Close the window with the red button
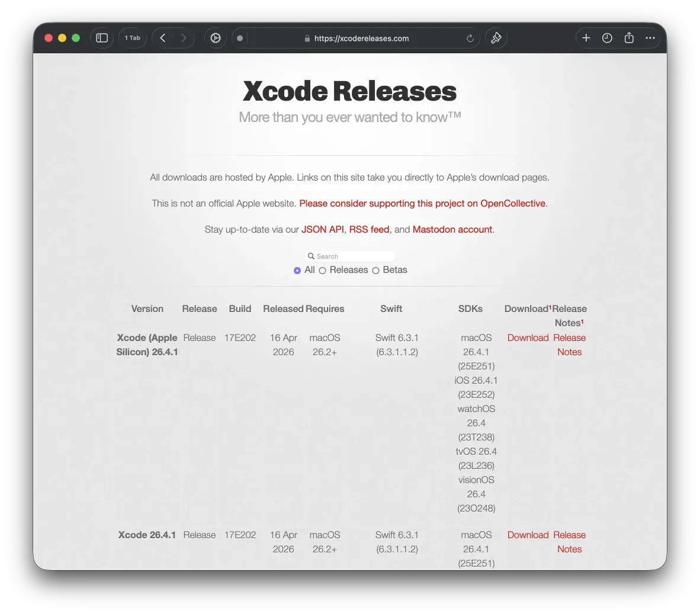Image resolution: width=700 pixels, height=614 pixels. pyautogui.click(x=49, y=38)
